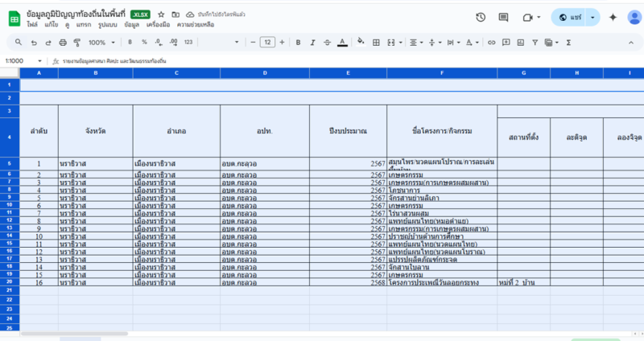The width and height of the screenshot is (644, 341).
Task: Open the search menus magnifier tool
Action: (x=19, y=43)
